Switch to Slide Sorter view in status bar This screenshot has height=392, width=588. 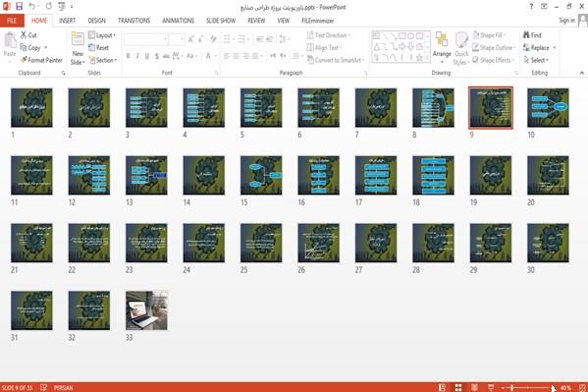tap(458, 387)
